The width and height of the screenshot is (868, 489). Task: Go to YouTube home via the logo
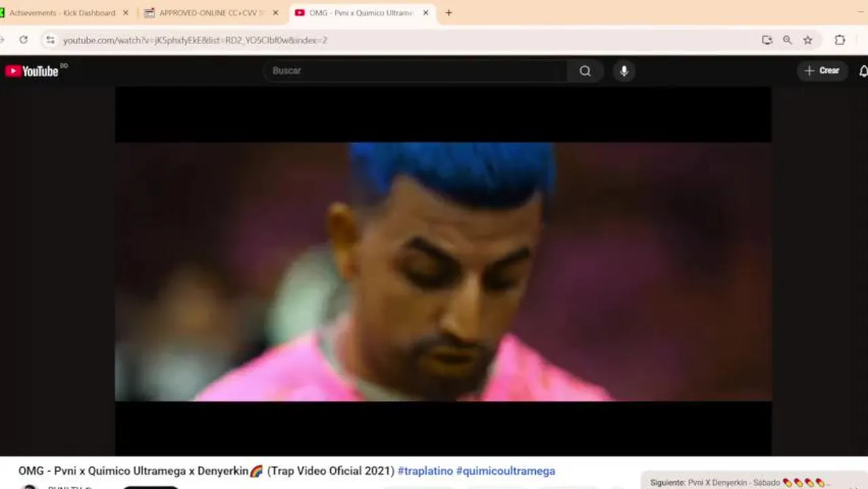[33, 71]
